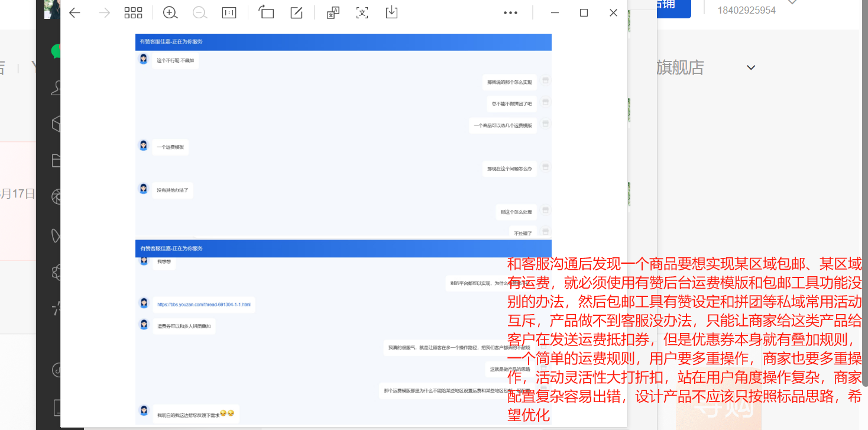The width and height of the screenshot is (868, 430).
Task: Click the message 这个不行呢 不叠加
Action: [175, 60]
